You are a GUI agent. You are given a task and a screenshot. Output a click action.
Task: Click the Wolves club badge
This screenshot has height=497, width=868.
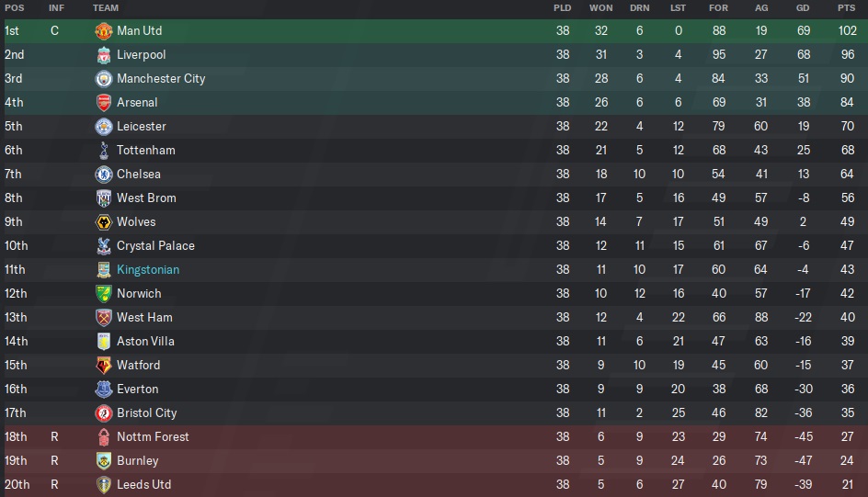tap(104, 222)
